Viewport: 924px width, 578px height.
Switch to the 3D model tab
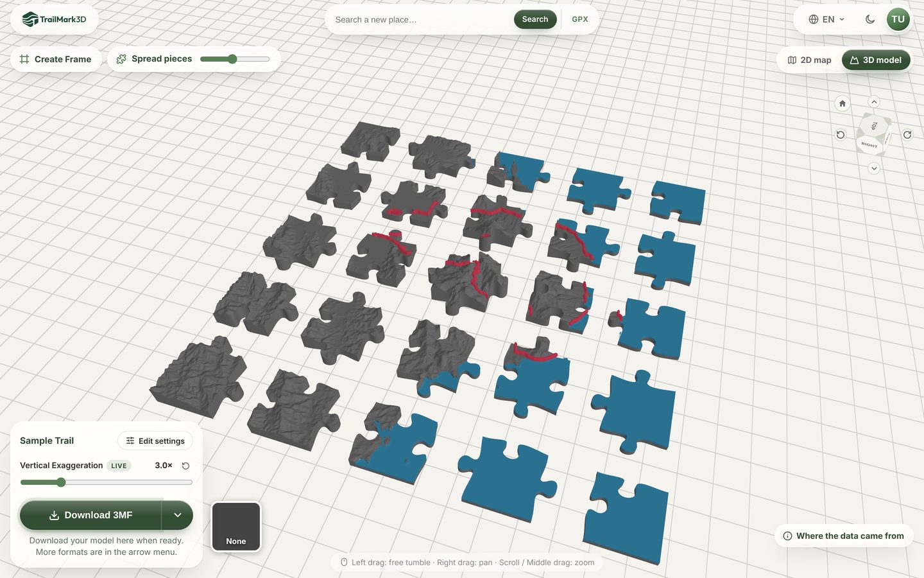876,60
